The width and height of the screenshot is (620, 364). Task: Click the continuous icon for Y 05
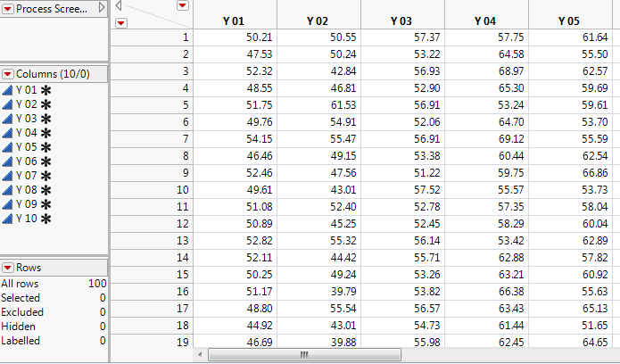coord(7,147)
